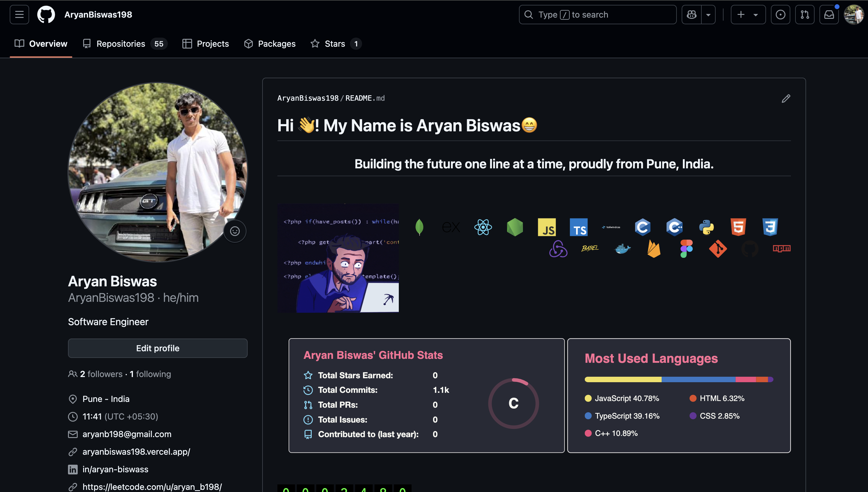Click the Python icon
Viewport: 868px width, 492px height.
point(706,227)
